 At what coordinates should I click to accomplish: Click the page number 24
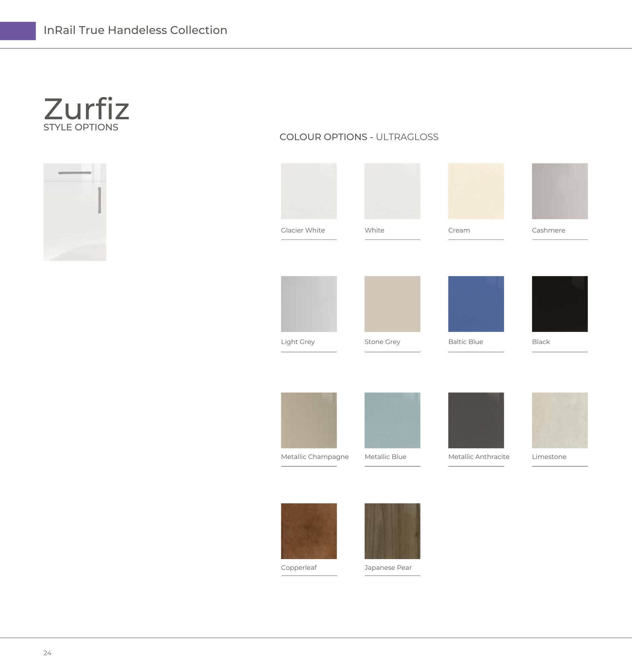pos(47,653)
